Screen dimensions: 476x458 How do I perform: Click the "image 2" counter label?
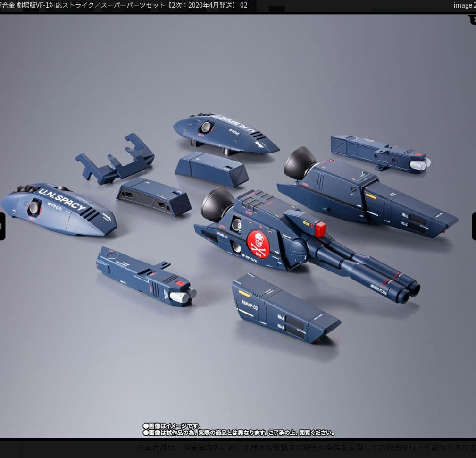pyautogui.click(x=463, y=5)
